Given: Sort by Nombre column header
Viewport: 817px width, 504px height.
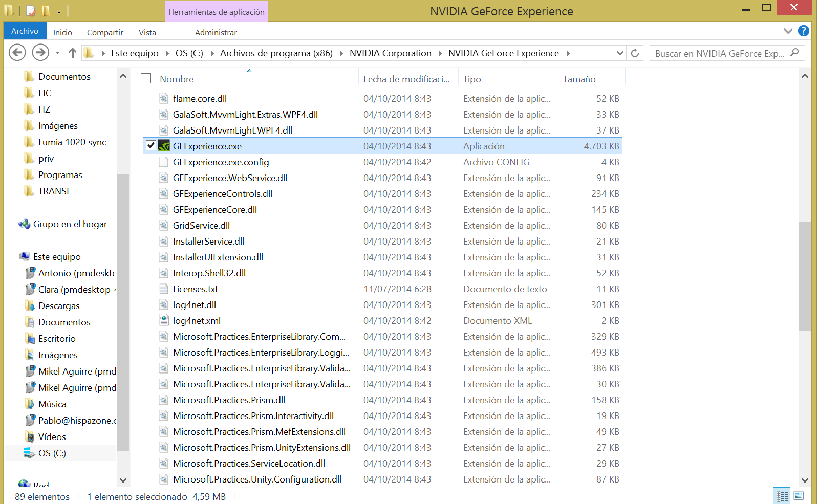Looking at the screenshot, I should click(177, 79).
